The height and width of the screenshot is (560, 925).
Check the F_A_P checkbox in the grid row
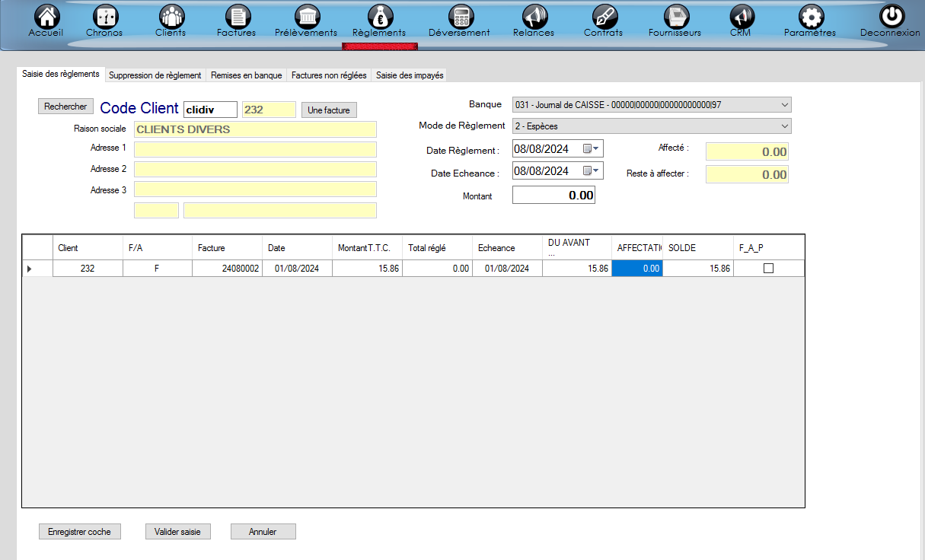pyautogui.click(x=767, y=268)
